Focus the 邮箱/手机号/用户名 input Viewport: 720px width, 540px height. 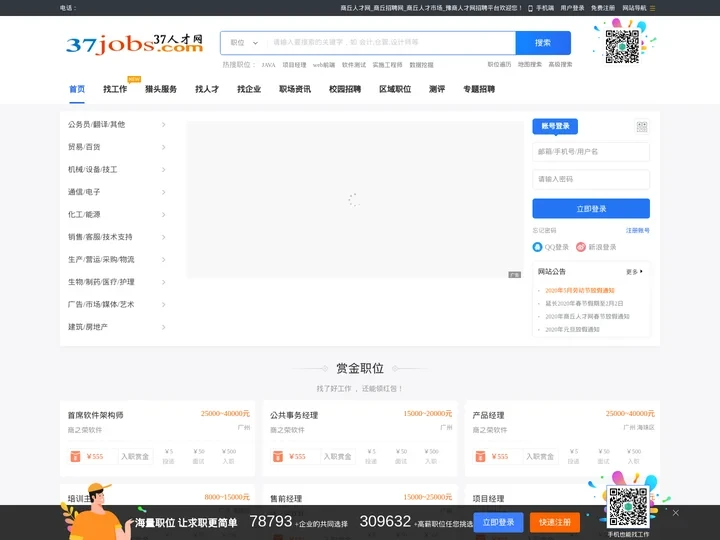(x=591, y=152)
